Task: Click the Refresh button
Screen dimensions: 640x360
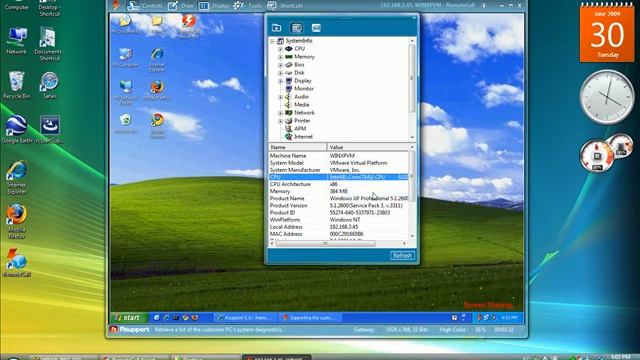Action: (402, 256)
